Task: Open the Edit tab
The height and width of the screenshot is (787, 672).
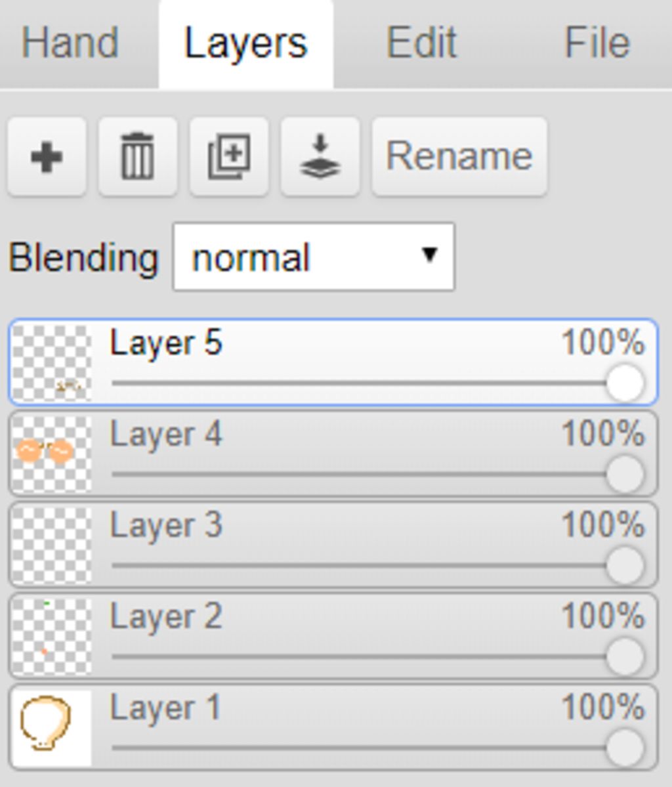Action: [x=421, y=44]
